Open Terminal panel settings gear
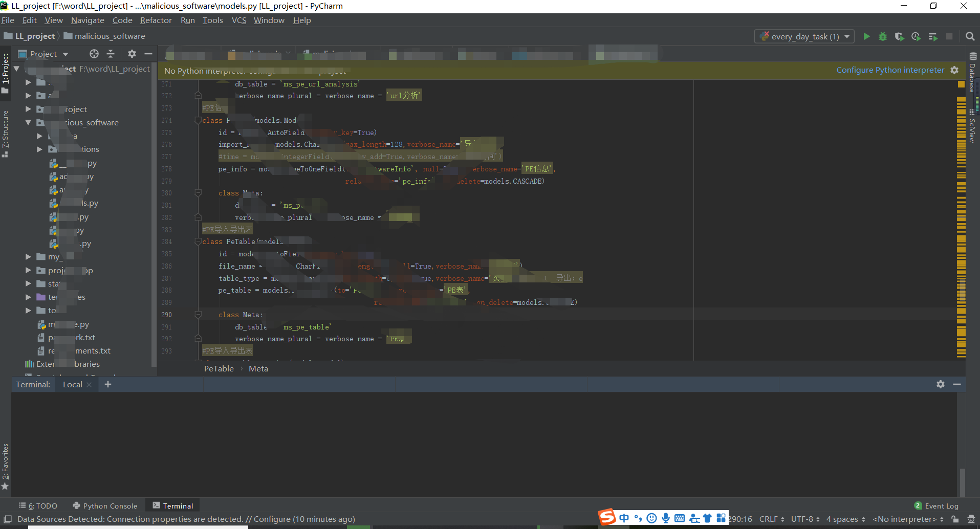980x529 pixels. (941, 384)
